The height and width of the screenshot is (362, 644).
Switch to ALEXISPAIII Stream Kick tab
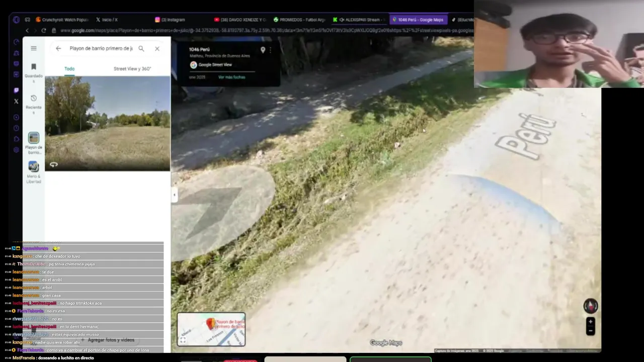[360, 20]
